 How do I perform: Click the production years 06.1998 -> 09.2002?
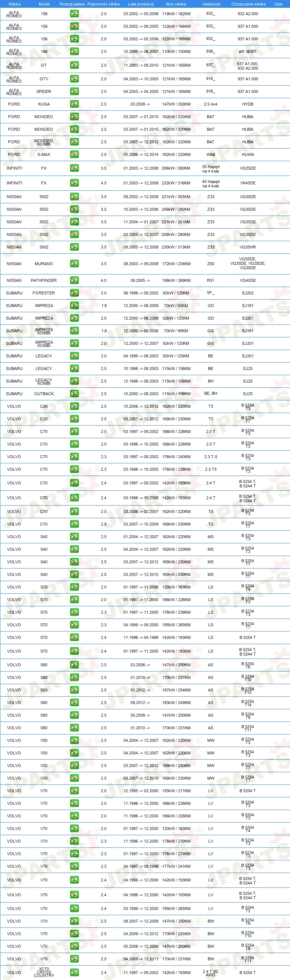coord(141,293)
